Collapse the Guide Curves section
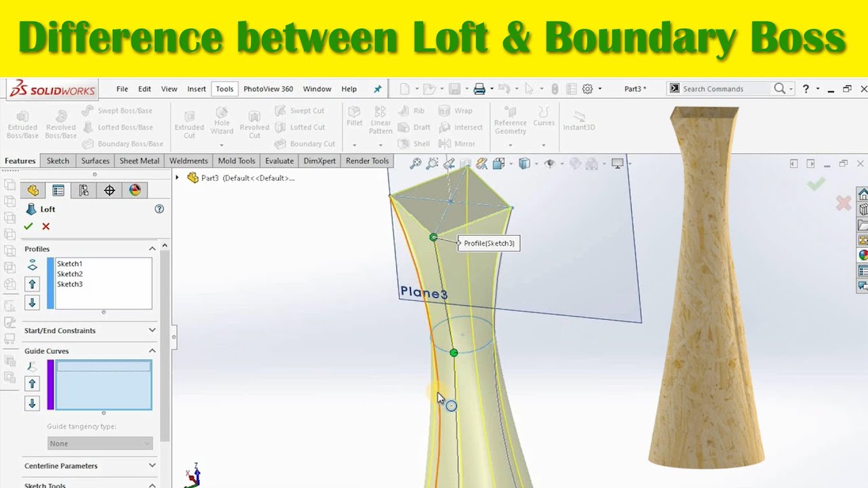 click(x=152, y=350)
